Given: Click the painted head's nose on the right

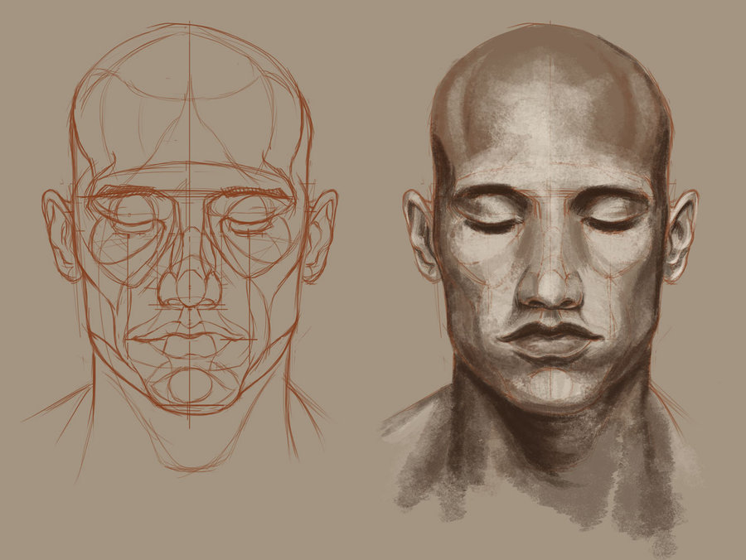Looking at the screenshot, I should pos(549,286).
